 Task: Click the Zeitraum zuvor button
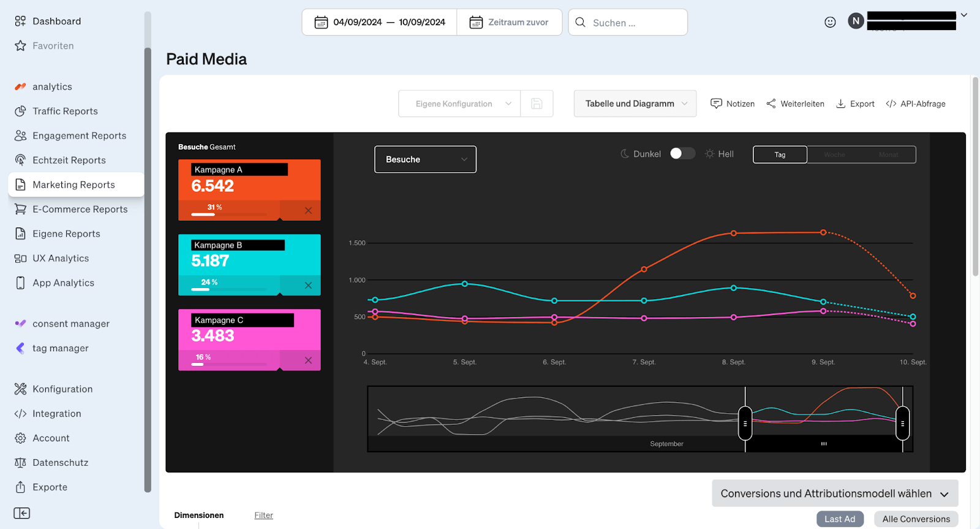(x=509, y=22)
